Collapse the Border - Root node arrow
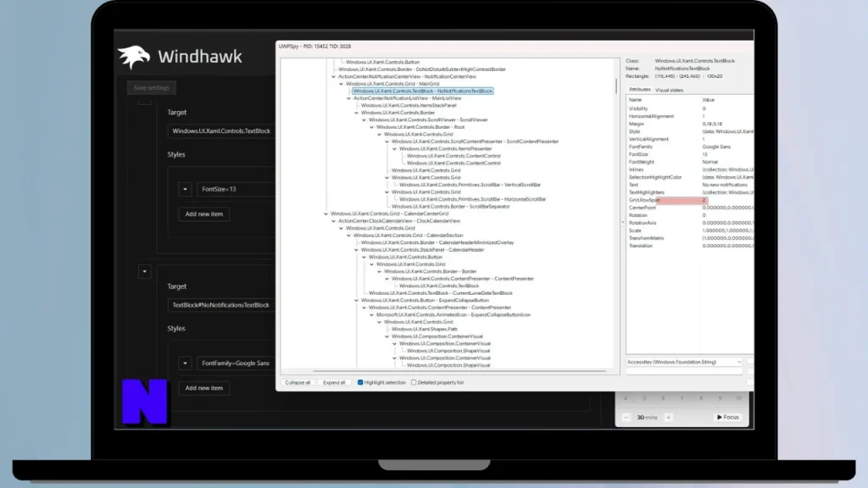 click(372, 127)
